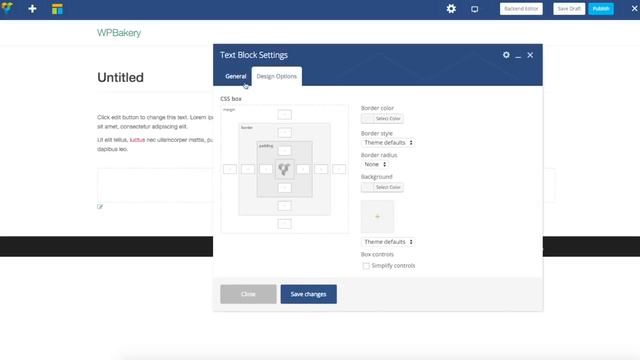
Task: Click the padding left input field
Action: click(266, 169)
